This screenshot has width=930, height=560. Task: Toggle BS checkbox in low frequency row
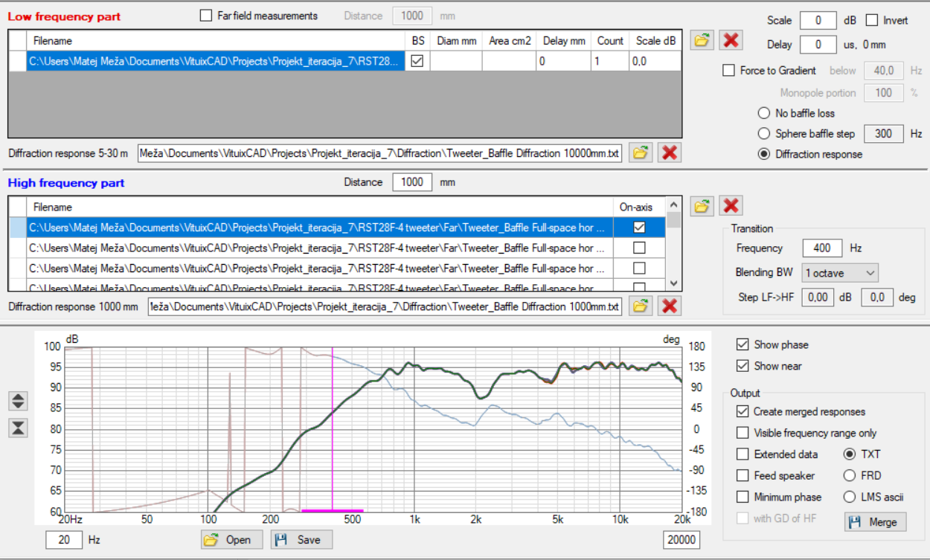coord(417,61)
